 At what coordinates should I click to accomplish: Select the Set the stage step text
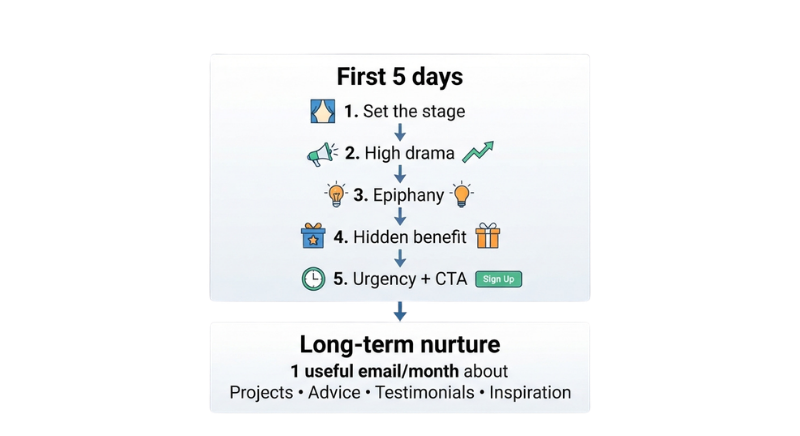coord(405,111)
